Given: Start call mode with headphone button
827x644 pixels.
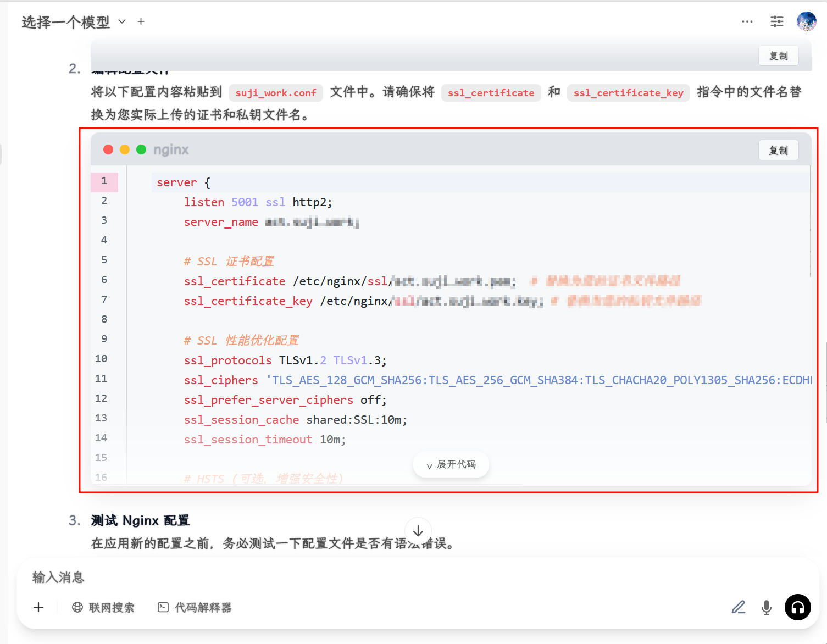Looking at the screenshot, I should tap(798, 607).
